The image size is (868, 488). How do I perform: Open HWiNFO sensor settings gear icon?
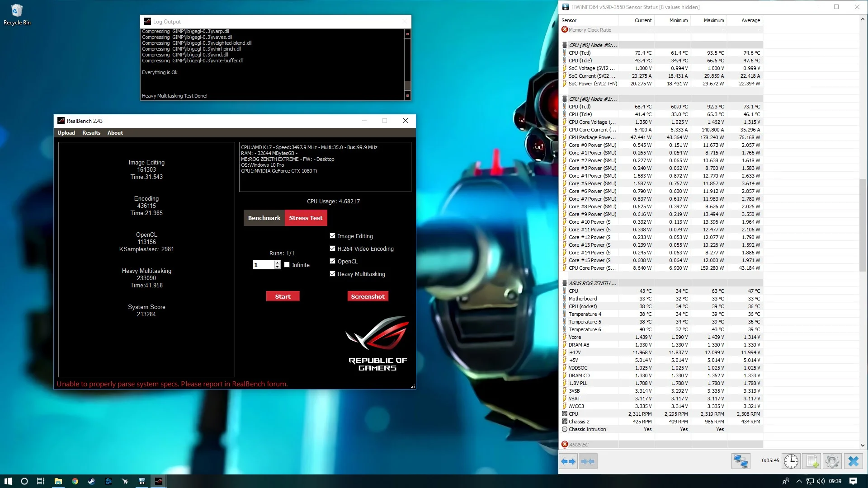coord(832,461)
